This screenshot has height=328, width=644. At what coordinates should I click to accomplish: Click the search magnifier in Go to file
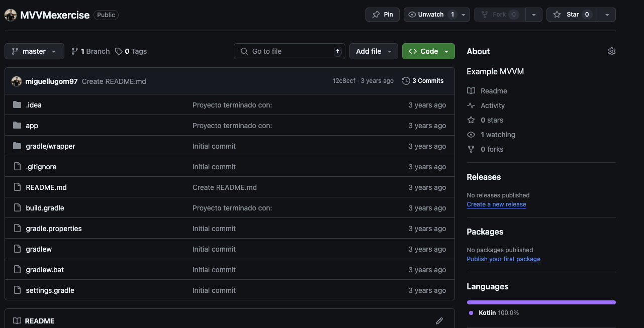244,51
